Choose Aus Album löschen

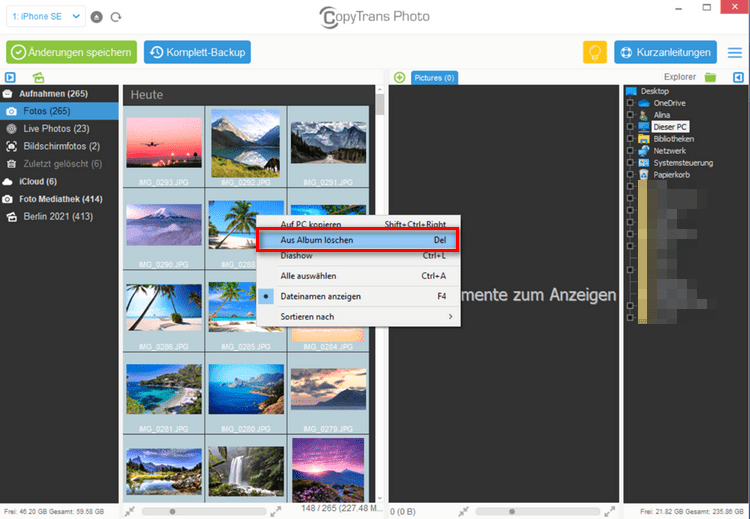pos(359,240)
